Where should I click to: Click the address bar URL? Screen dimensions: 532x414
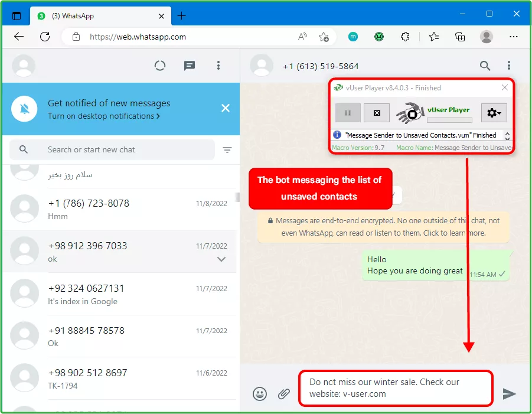coord(138,37)
